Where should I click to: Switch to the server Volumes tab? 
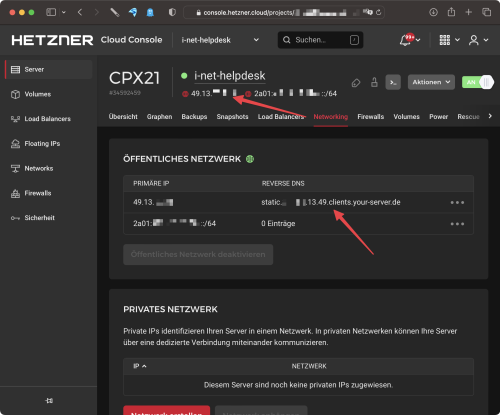click(x=406, y=117)
